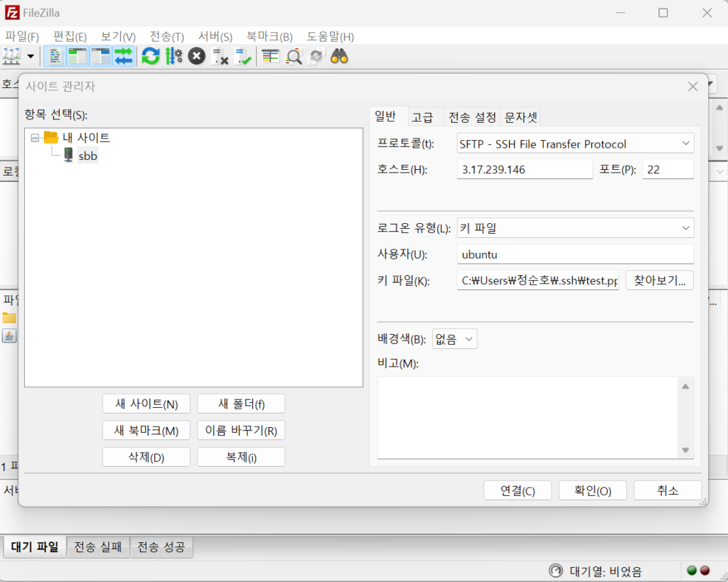The width and height of the screenshot is (728, 582).
Task: Open the Site Manager toolbar icon
Action: click(11, 56)
